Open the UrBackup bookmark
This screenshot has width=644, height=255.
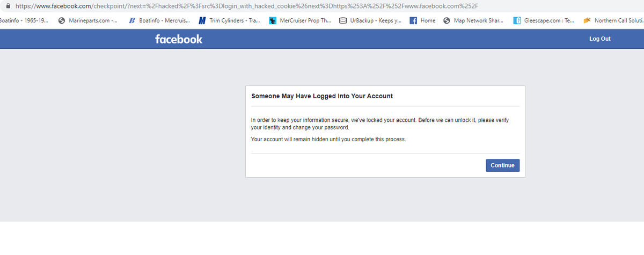(370, 21)
